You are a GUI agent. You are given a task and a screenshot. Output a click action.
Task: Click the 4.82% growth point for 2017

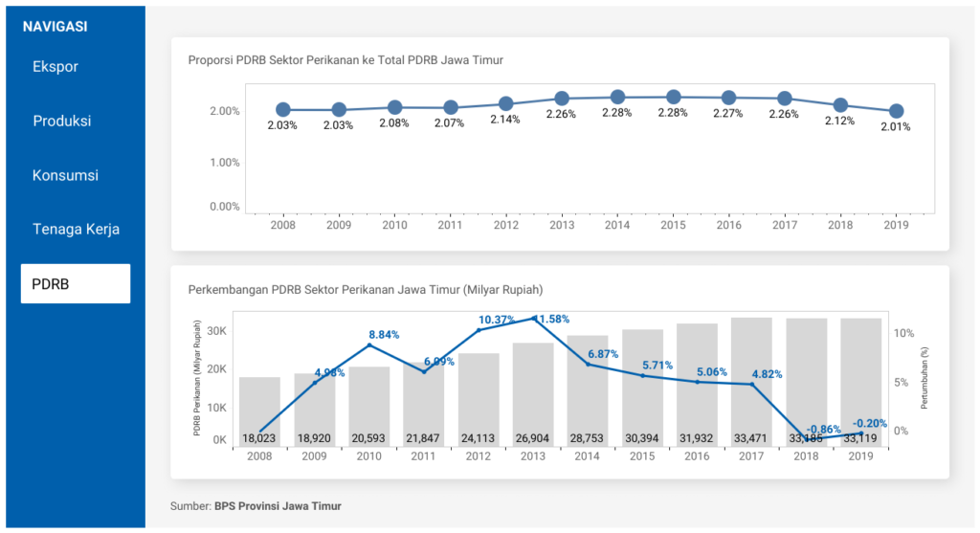pyautogui.click(x=752, y=384)
